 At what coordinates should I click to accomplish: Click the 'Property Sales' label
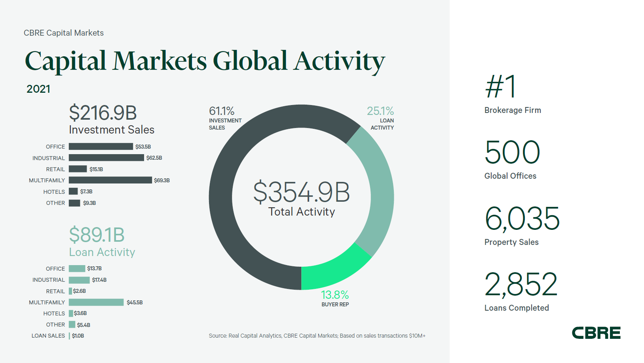[511, 242]
